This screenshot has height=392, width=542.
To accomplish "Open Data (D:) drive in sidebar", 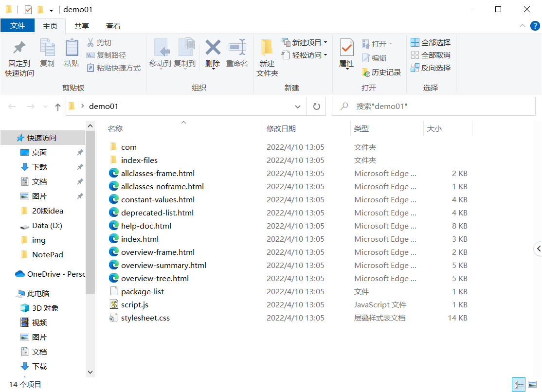I will point(42,226).
